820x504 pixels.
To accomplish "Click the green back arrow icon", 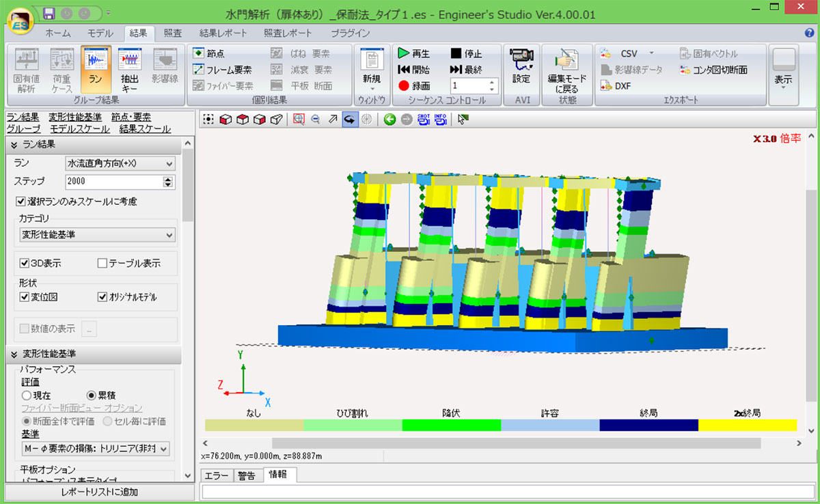I will coord(389,120).
